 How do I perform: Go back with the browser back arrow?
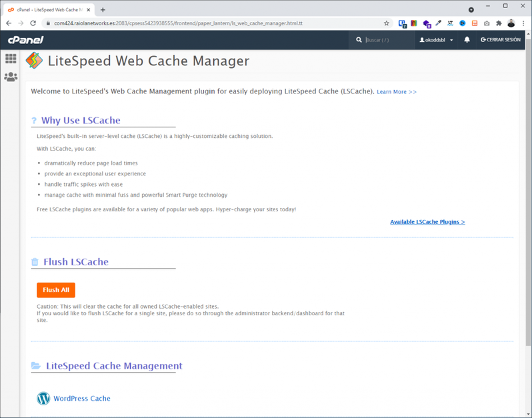pyautogui.click(x=9, y=23)
